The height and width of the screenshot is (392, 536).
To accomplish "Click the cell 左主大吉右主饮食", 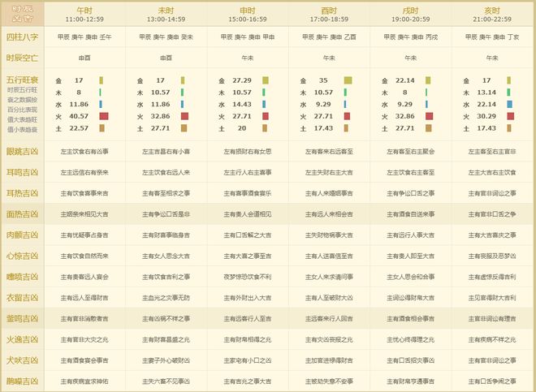I will (492, 173).
